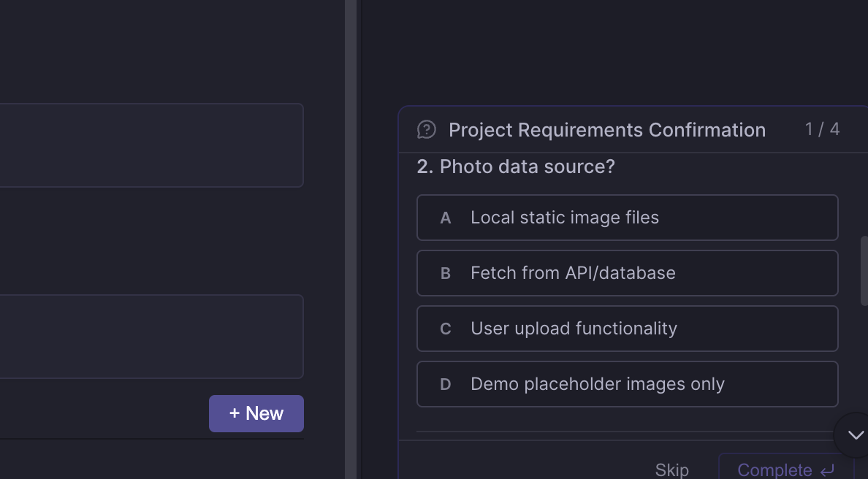Pick "User upload functionality" option
This screenshot has height=479, width=868.
tap(574, 329)
